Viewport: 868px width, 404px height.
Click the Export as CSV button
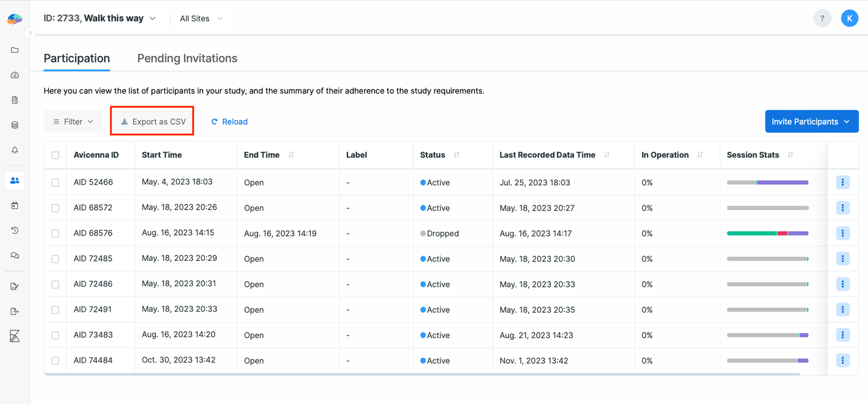click(x=152, y=121)
